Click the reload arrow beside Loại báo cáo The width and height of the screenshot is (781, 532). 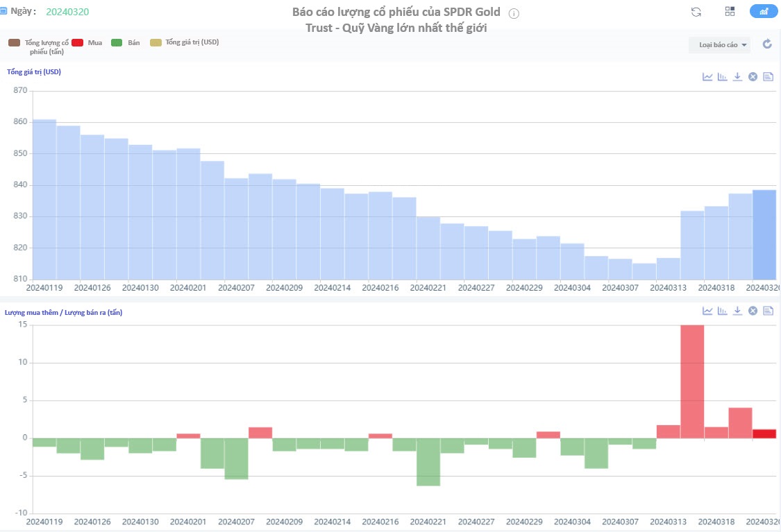[x=768, y=44]
